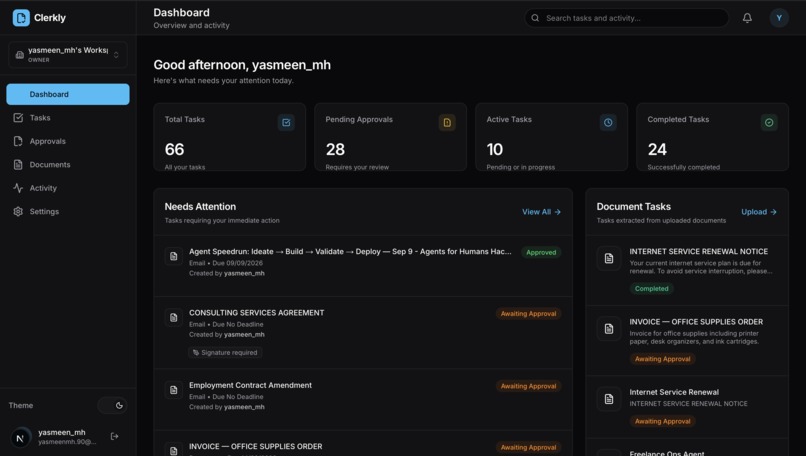Toggle the dark theme switch

click(113, 405)
